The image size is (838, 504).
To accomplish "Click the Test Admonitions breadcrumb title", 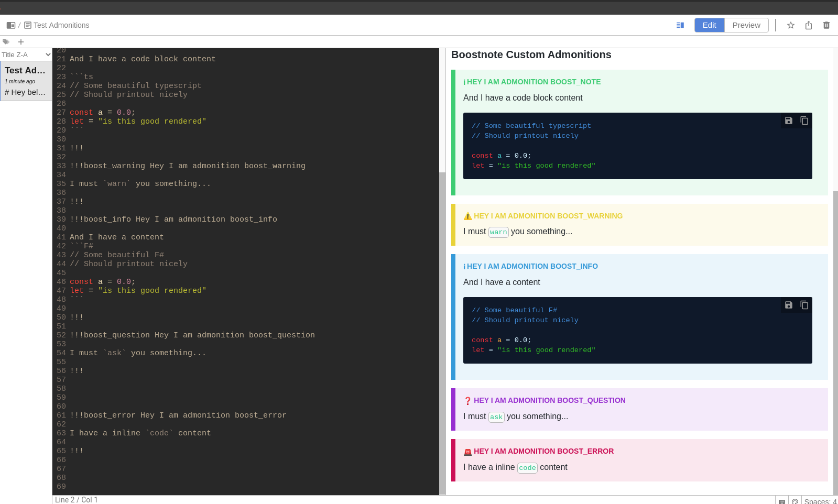I will tap(61, 25).
